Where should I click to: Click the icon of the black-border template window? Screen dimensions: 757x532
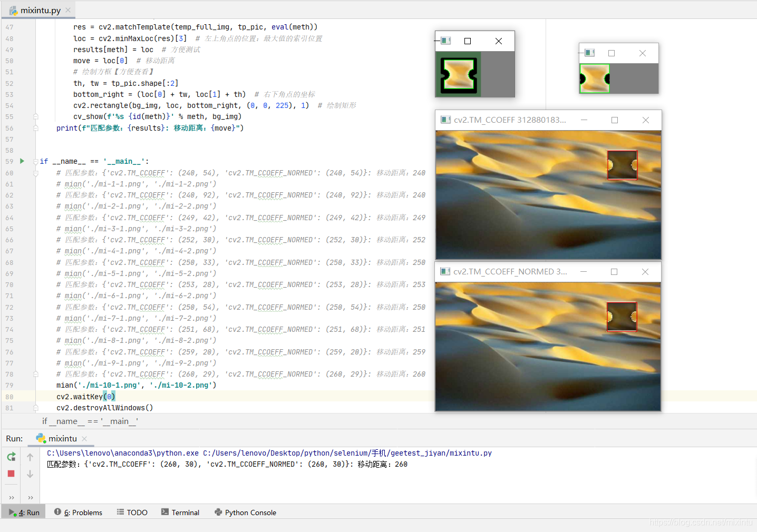pyautogui.click(x=445, y=41)
